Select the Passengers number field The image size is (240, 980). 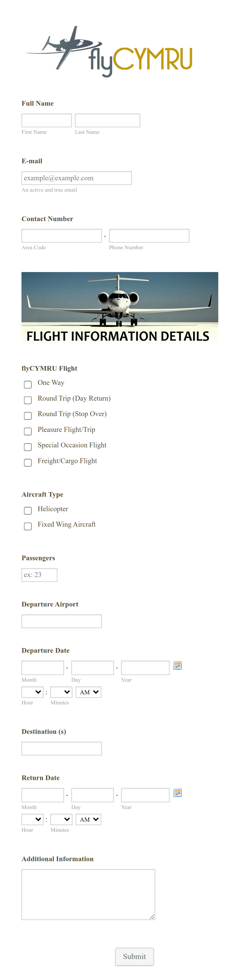(39, 575)
